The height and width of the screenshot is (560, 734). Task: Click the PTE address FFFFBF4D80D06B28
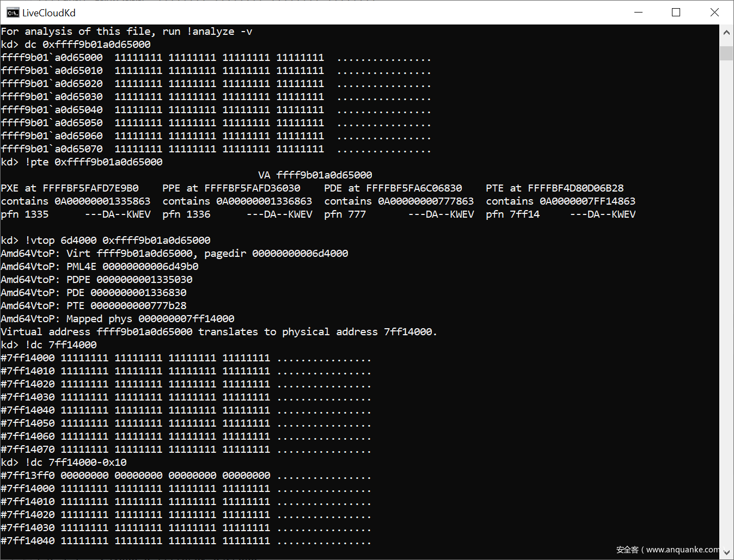[x=576, y=188]
